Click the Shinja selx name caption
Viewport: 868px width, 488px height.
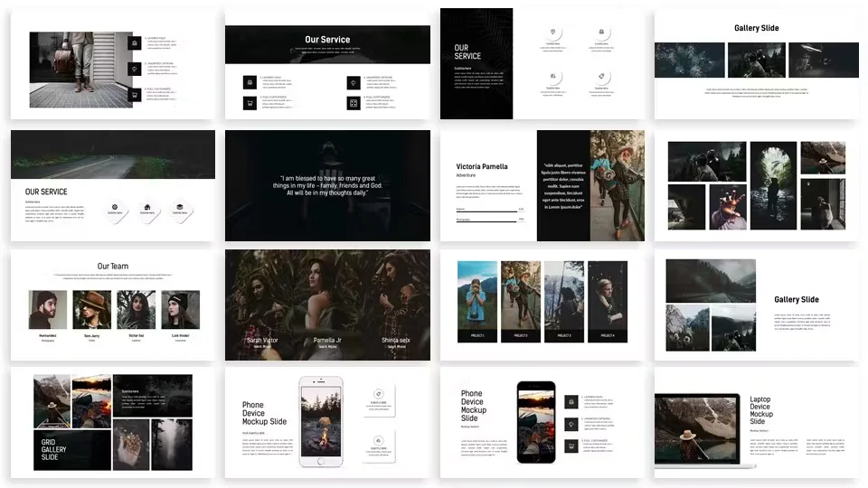pos(396,341)
